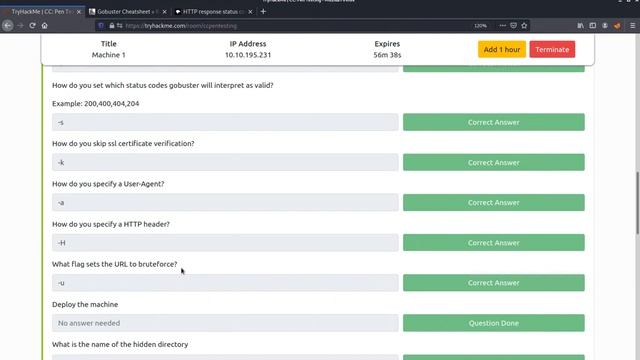Image resolution: width=640 pixels, height=360 pixels.
Task: Click the No answer needed field
Action: coord(225,323)
